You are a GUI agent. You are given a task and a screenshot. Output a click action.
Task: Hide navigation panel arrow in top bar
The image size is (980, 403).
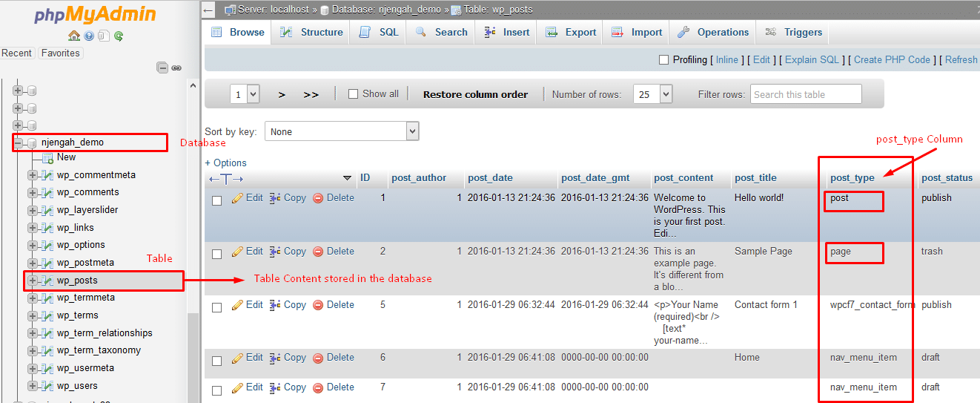pos(208,10)
